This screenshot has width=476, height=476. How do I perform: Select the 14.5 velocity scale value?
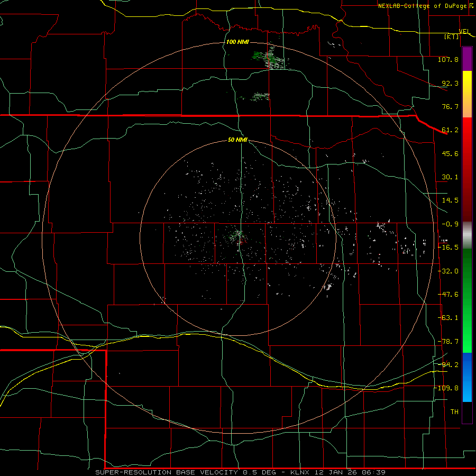point(450,200)
